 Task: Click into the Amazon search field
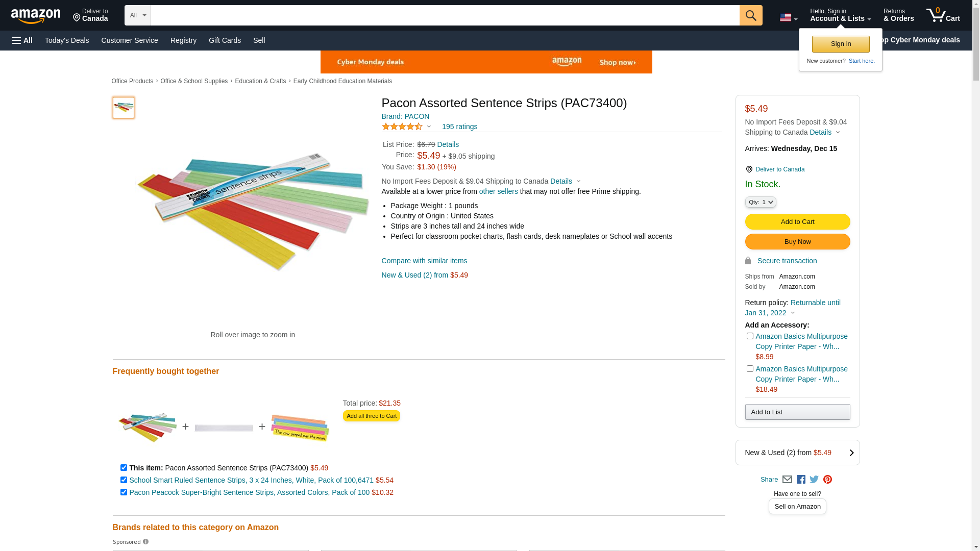(445, 15)
